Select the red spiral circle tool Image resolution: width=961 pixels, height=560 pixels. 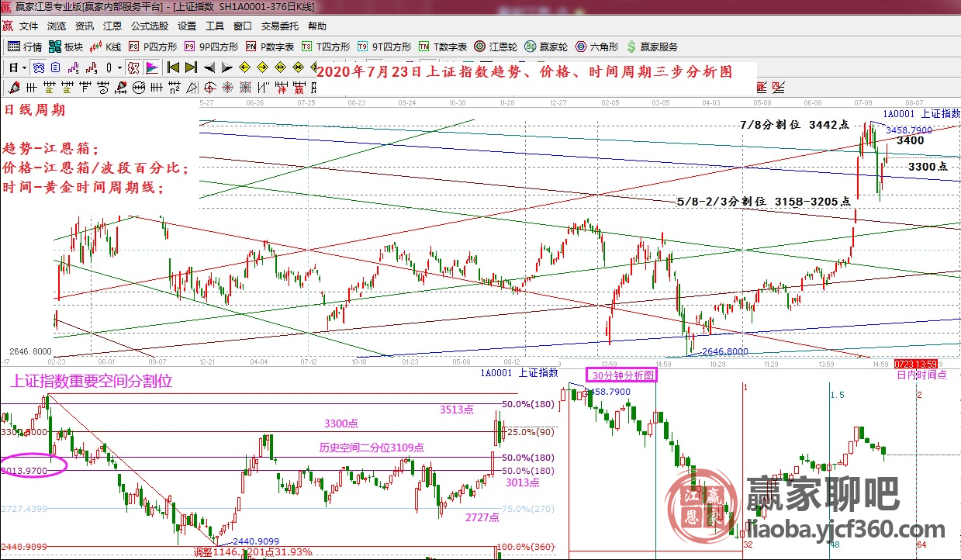click(x=210, y=87)
